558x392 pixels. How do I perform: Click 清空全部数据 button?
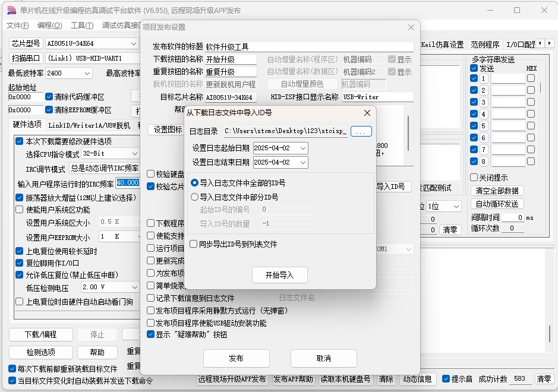point(497,191)
